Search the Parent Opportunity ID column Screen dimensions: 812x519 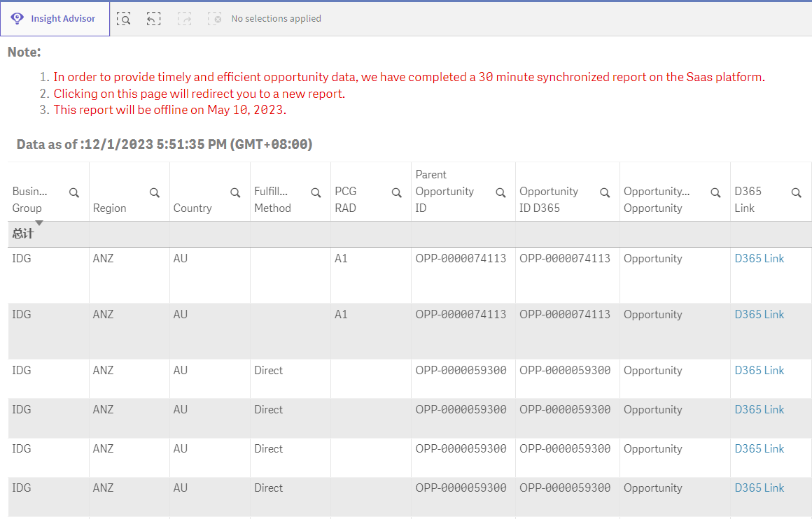pyautogui.click(x=500, y=193)
